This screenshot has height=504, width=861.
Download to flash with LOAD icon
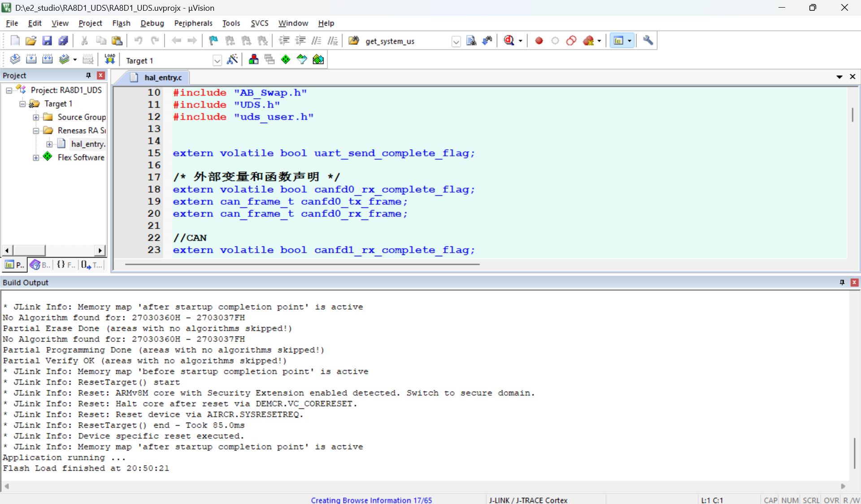[110, 59]
